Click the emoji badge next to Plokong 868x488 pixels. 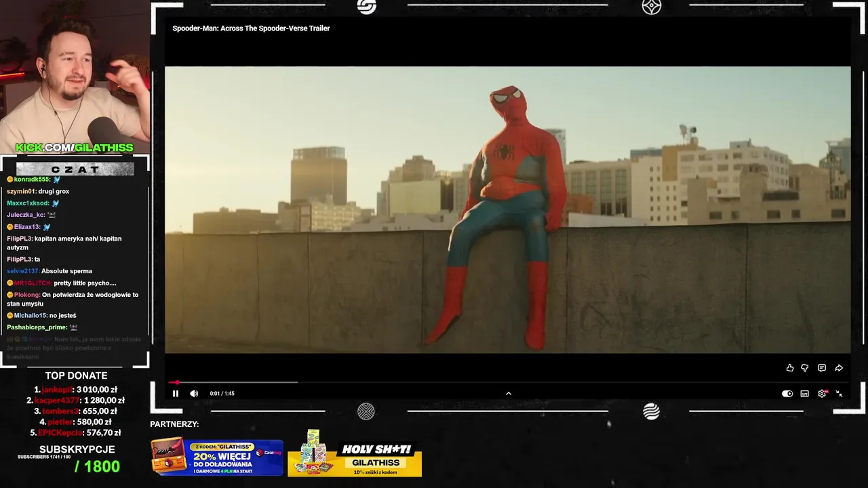[10, 295]
